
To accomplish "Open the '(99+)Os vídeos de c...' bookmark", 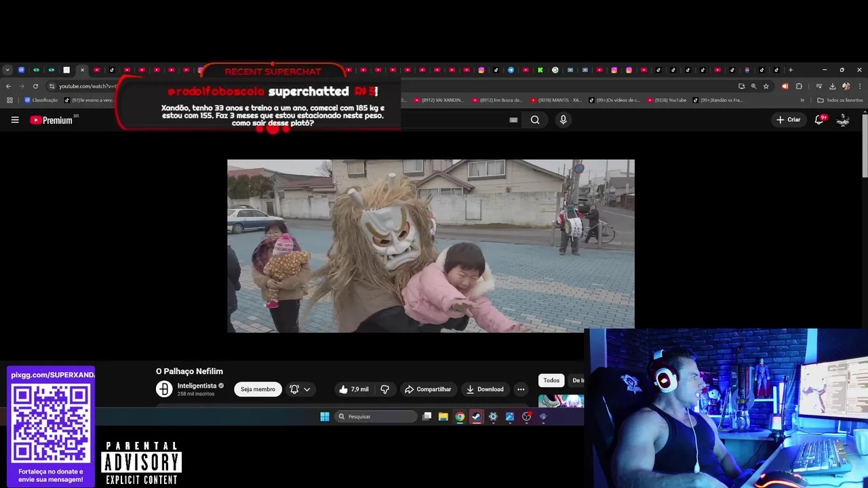I will click(x=614, y=100).
